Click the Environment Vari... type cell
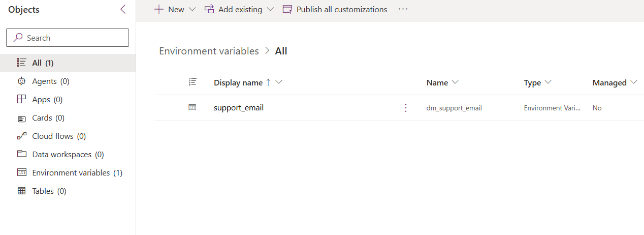 click(x=552, y=108)
